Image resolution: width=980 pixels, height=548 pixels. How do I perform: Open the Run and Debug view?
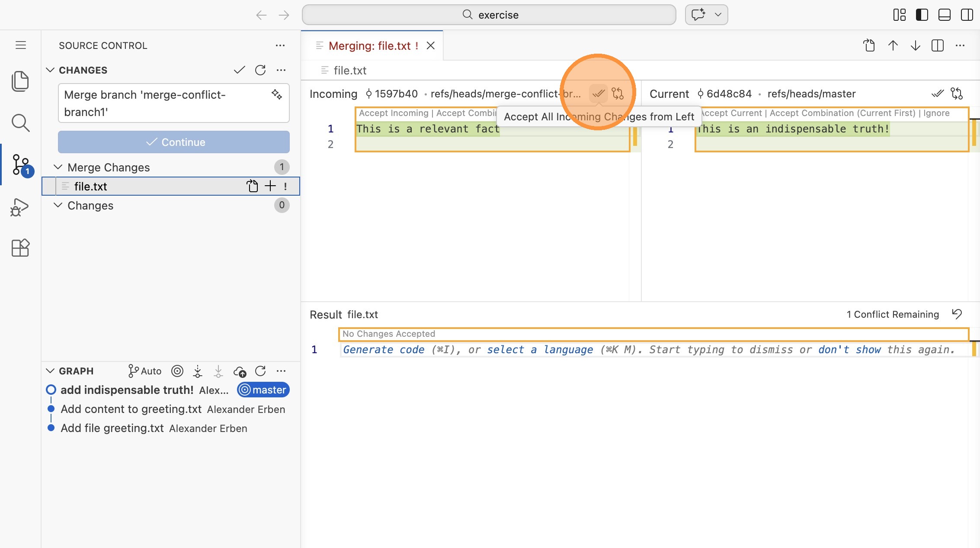point(20,207)
